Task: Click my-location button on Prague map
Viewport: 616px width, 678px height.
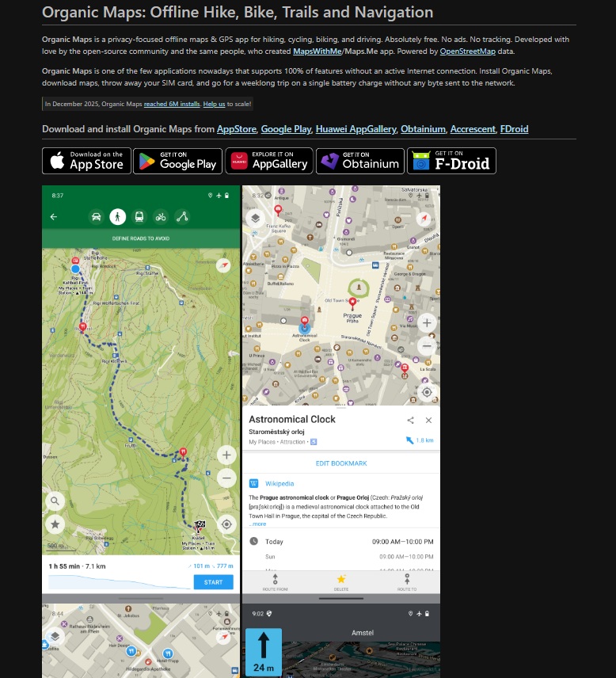Action: tap(427, 392)
